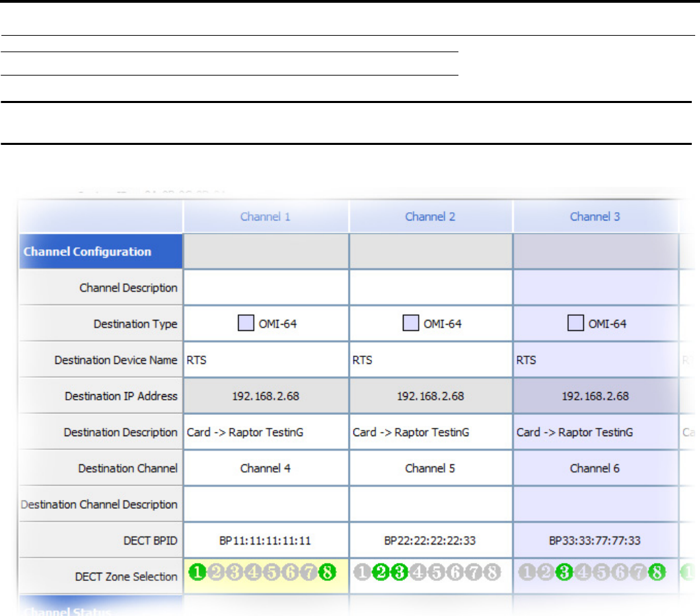Select Card -> Raptor TestinG in Channel 2
Viewport: 700px width, 616px height.
click(x=410, y=433)
